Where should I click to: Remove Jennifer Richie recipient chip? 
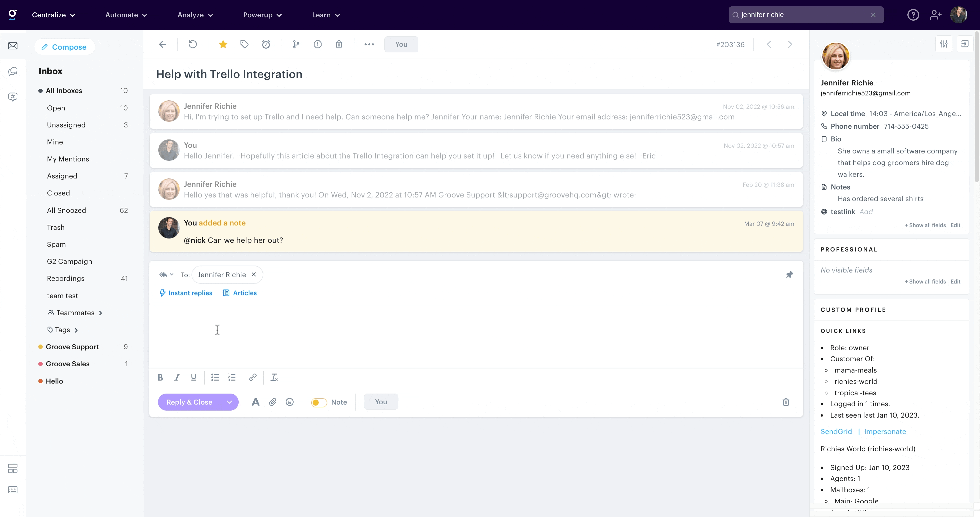(x=254, y=275)
